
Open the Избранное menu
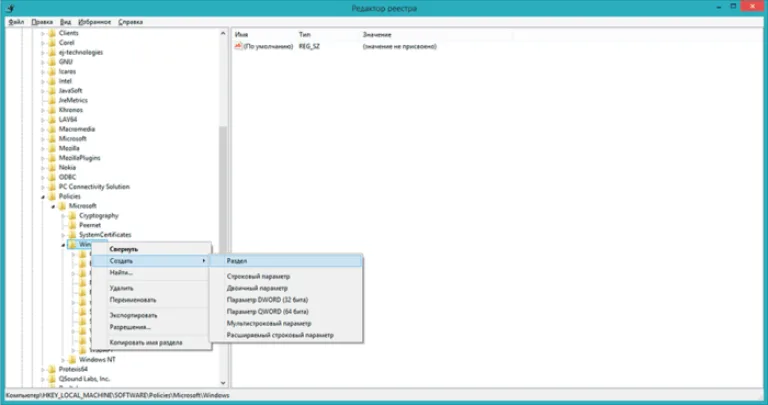95,22
